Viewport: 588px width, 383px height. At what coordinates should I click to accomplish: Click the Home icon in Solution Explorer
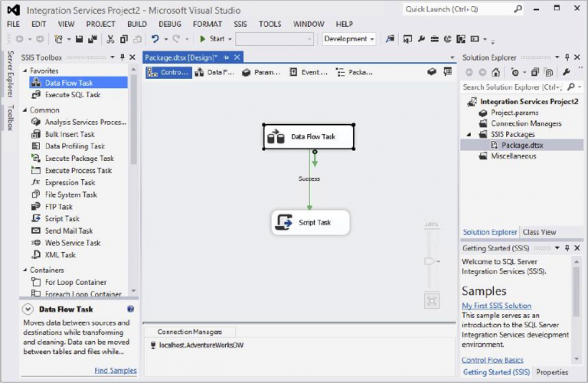click(x=496, y=72)
